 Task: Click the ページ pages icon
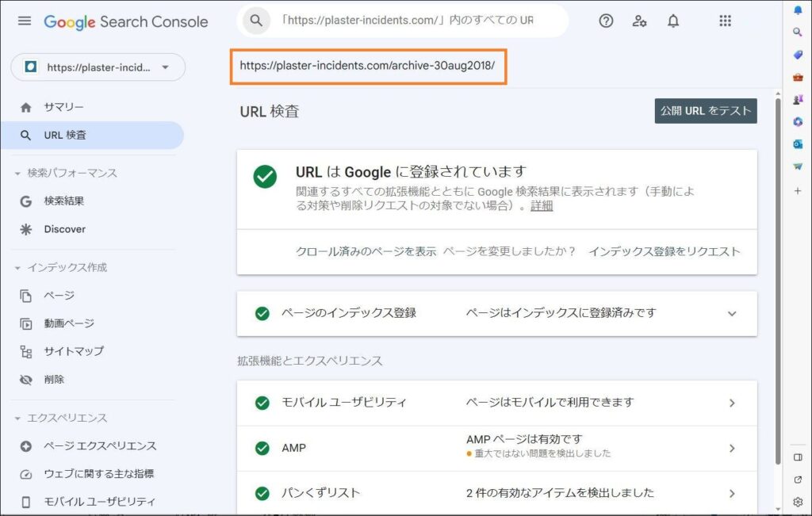click(x=25, y=296)
